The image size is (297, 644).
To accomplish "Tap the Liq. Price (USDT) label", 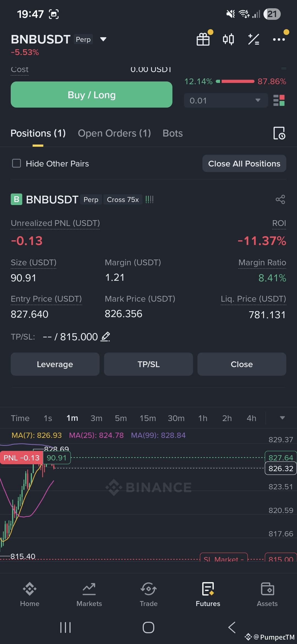I will click(254, 299).
